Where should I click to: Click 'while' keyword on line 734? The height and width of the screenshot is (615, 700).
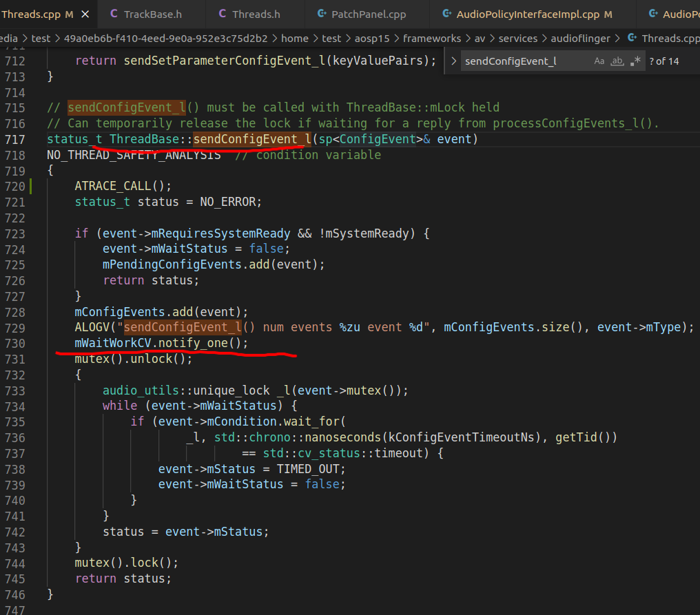[x=120, y=406]
